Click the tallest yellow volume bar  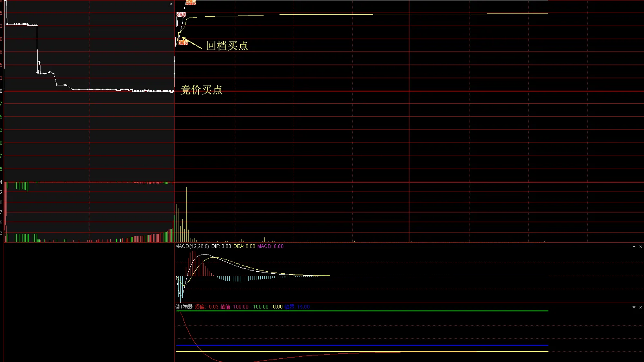pos(187,215)
